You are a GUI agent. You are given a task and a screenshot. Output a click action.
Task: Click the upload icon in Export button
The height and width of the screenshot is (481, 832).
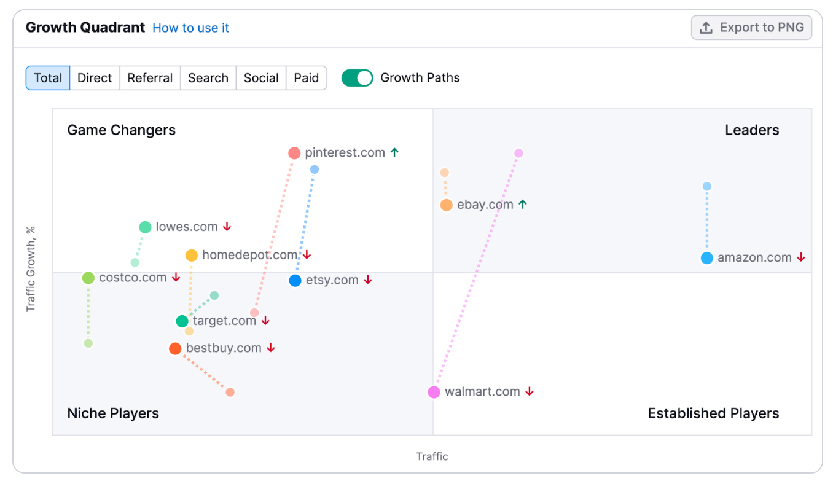pyautogui.click(x=706, y=28)
